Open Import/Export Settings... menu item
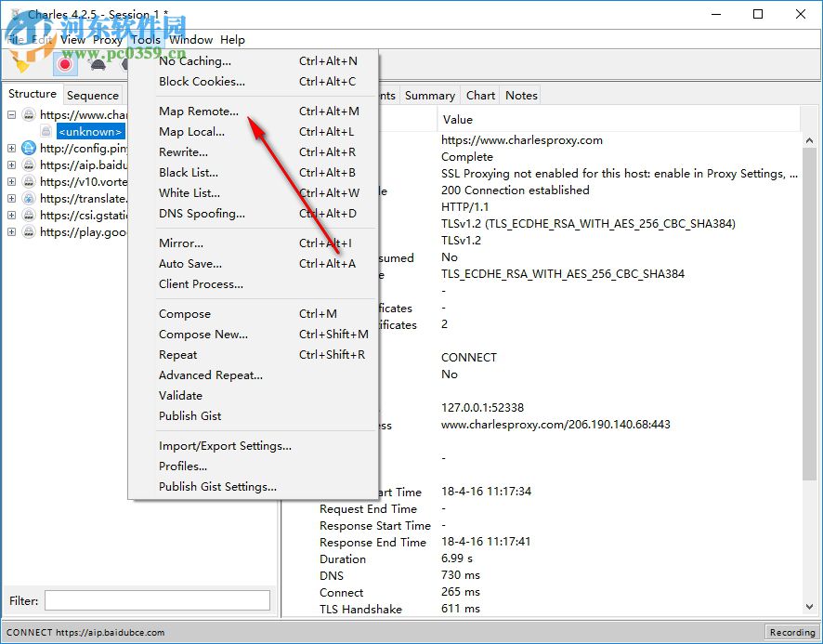This screenshot has width=823, height=644. pyautogui.click(x=253, y=446)
